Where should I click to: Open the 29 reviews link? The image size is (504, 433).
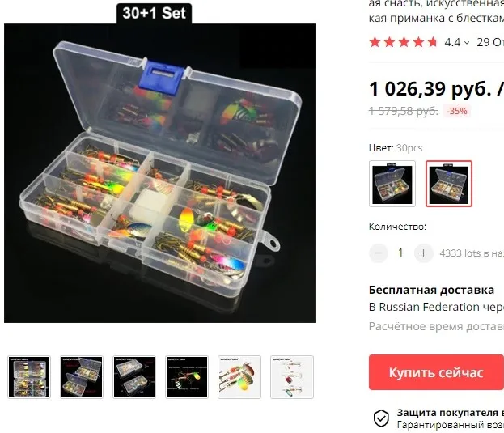(x=490, y=42)
